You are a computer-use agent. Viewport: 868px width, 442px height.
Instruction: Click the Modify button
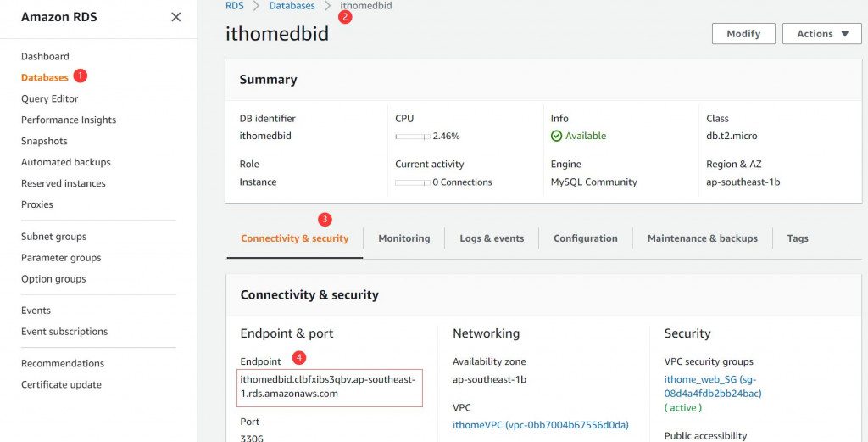(x=743, y=34)
